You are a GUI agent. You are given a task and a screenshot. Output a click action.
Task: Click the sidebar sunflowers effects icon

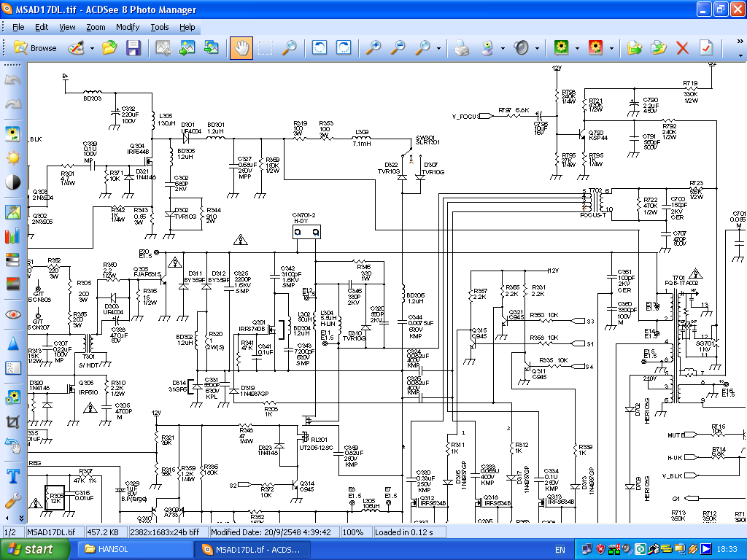click(x=13, y=397)
